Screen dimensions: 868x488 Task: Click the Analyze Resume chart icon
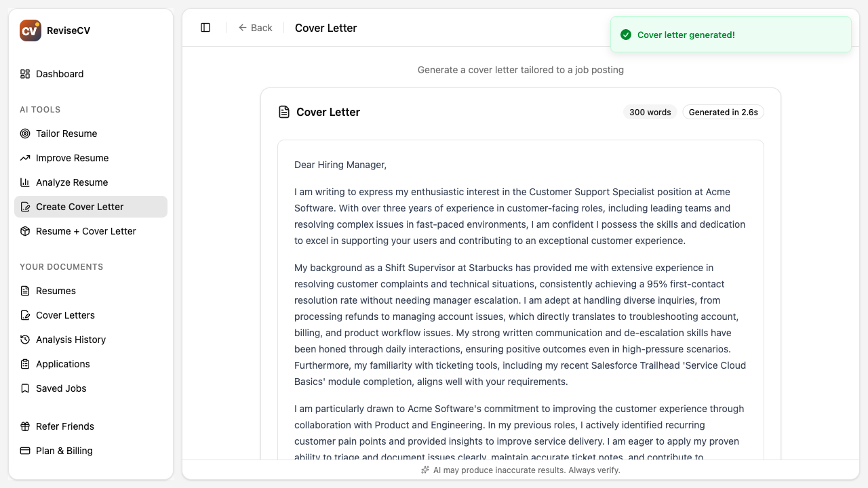(24, 182)
